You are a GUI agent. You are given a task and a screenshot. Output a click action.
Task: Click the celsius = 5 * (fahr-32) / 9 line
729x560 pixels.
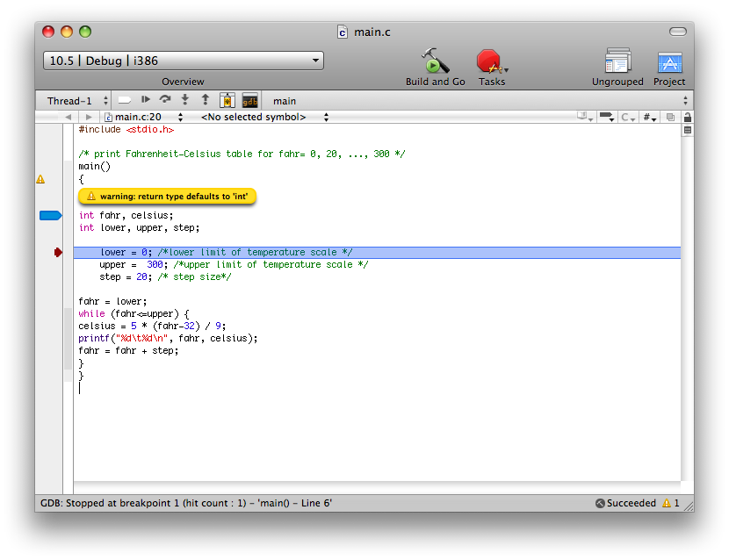152,326
